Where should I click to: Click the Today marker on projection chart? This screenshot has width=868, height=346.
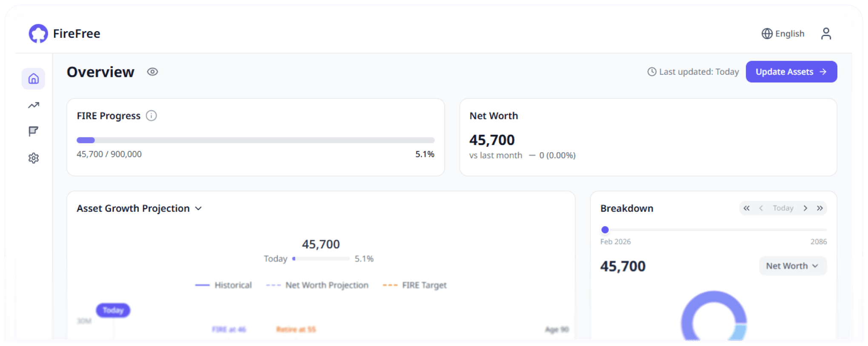(x=113, y=310)
